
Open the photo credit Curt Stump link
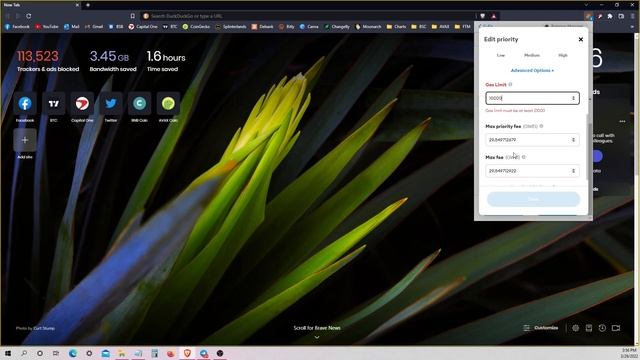(44, 328)
